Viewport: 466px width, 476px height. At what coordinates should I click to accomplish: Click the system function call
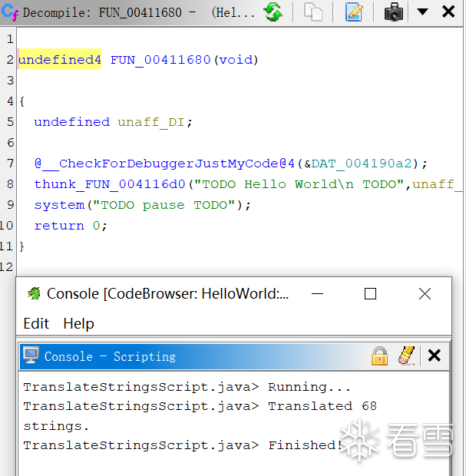[x=60, y=205]
